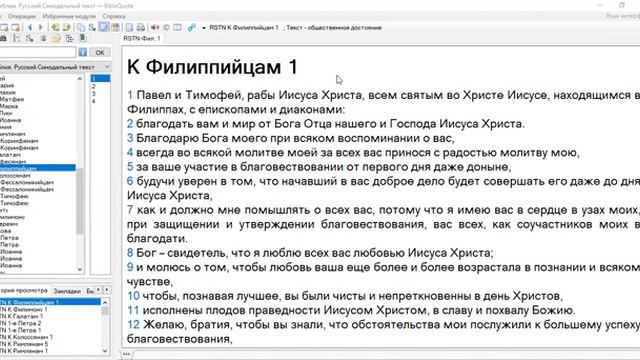Click the history list scrollbar up arrow

pyautogui.click(x=105, y=302)
